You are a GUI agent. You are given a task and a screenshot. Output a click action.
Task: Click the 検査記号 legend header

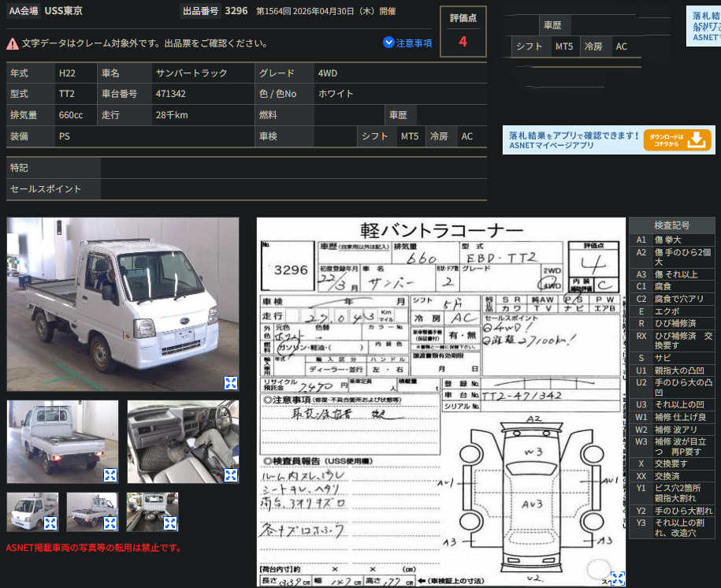(672, 225)
